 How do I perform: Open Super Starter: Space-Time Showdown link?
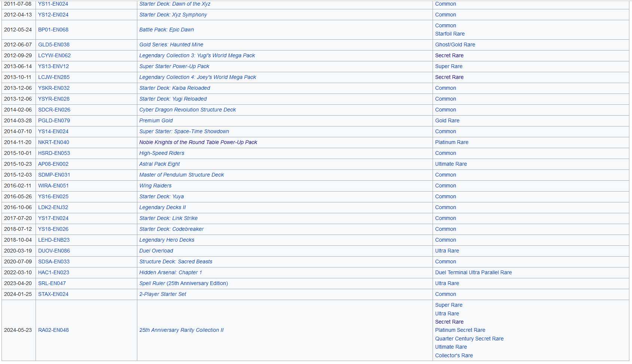pyautogui.click(x=184, y=131)
